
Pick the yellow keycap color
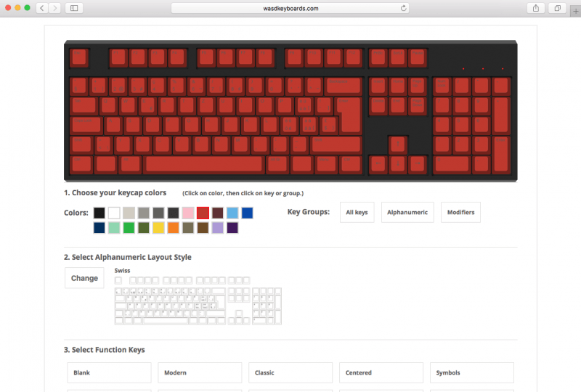click(x=158, y=227)
